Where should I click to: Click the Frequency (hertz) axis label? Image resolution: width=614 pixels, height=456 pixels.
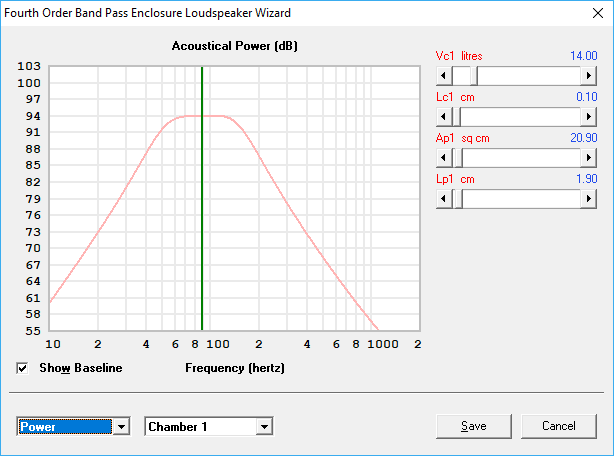pos(235,368)
